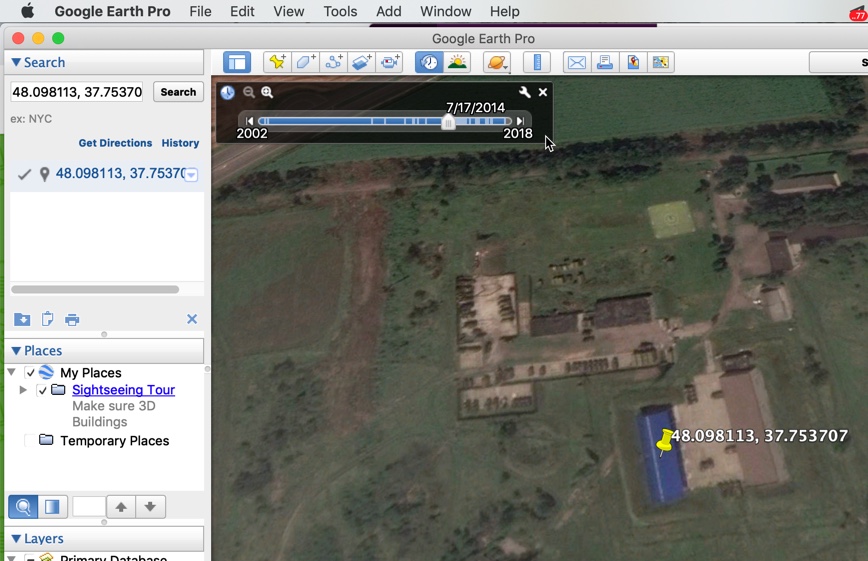Image resolution: width=868 pixels, height=561 pixels.
Task: Toggle the Places opacity panel button
Action: point(52,507)
